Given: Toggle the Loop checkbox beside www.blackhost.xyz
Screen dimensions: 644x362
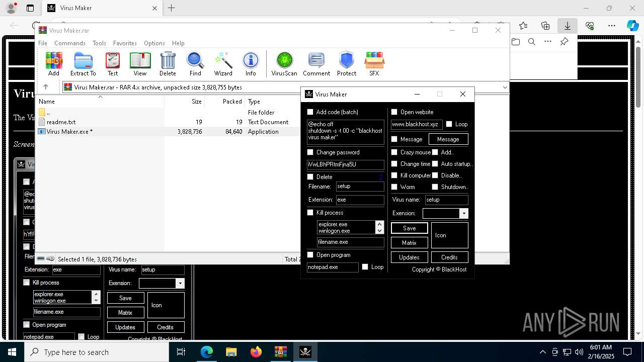Looking at the screenshot, I should [449, 124].
